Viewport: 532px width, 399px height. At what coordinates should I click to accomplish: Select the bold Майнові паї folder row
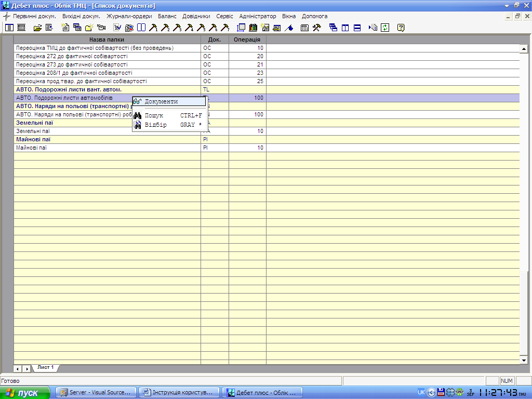click(267, 139)
